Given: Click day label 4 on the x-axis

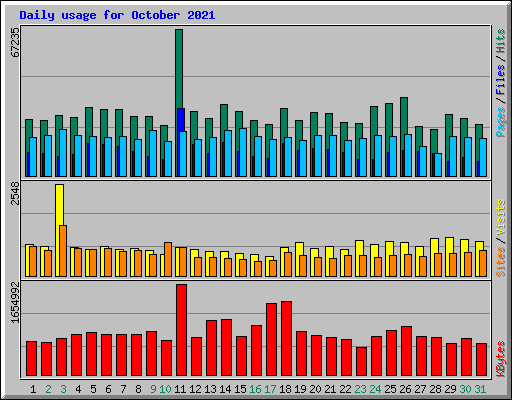Looking at the screenshot, I should pyautogui.click(x=78, y=389).
